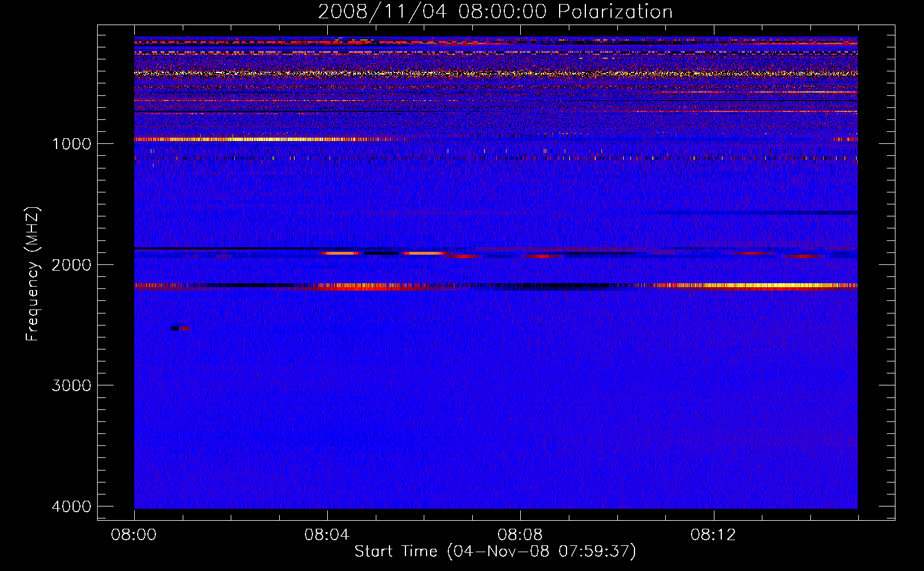Click the "Start Time" x-axis label

coord(495,552)
